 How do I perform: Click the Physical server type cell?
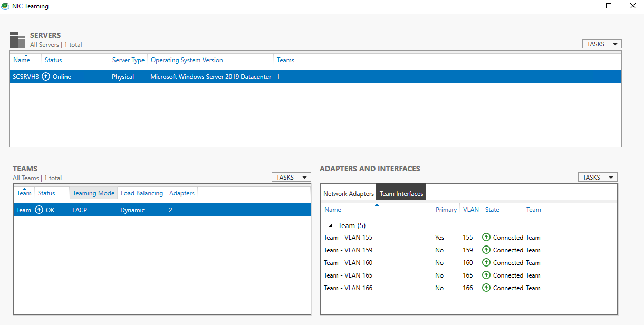[123, 77]
